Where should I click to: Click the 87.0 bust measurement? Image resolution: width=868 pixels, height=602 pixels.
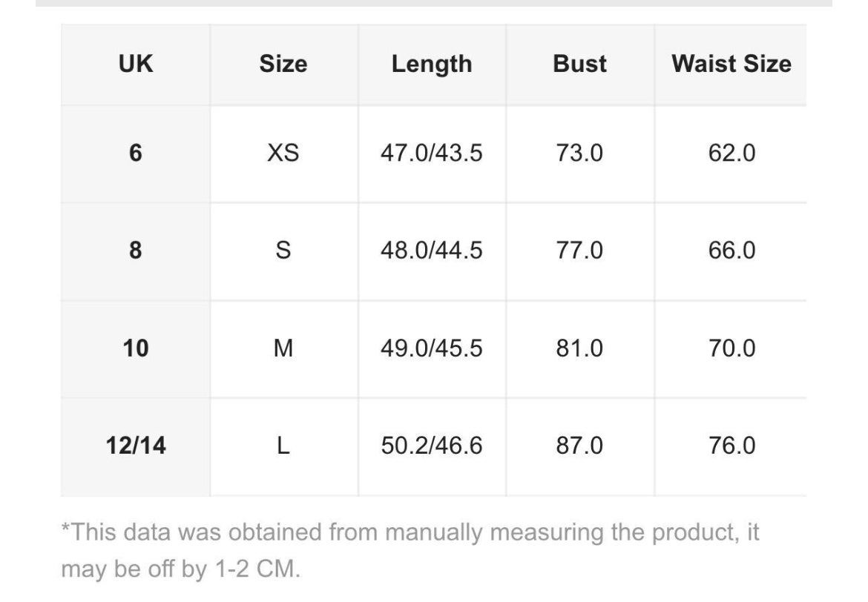[x=579, y=446]
